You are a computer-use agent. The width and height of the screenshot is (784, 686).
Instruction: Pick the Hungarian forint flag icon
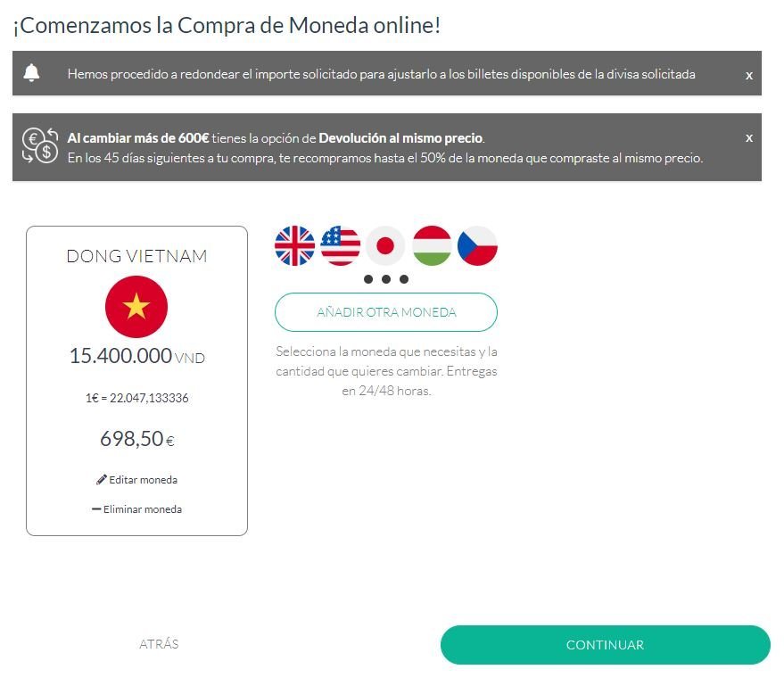433,246
